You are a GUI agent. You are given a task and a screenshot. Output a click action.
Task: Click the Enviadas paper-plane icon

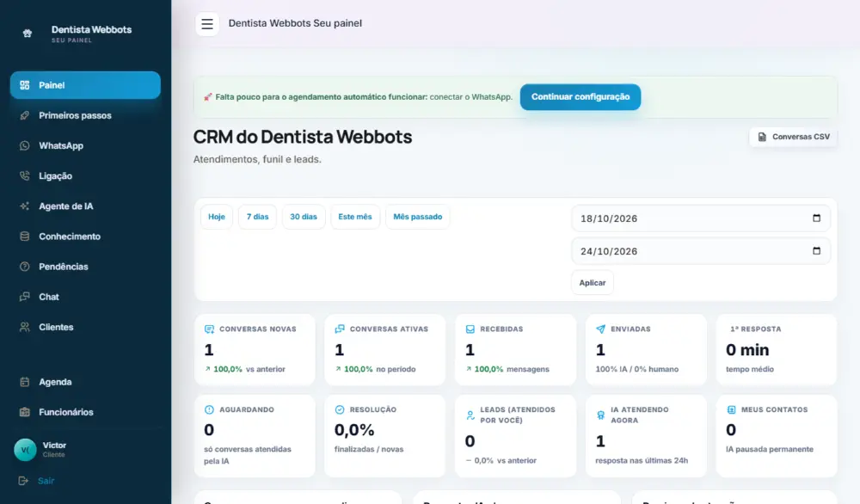click(600, 329)
